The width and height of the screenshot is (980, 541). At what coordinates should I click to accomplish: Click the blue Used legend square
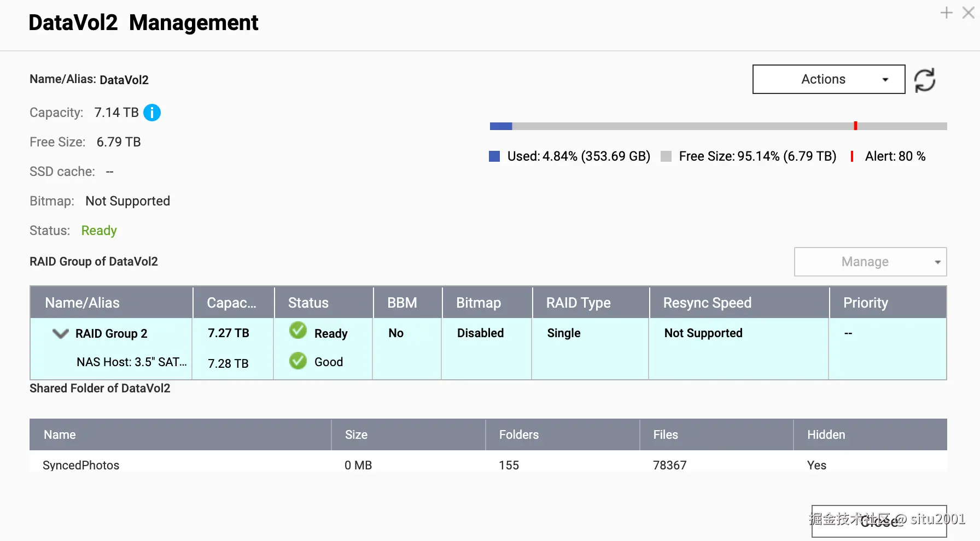494,157
